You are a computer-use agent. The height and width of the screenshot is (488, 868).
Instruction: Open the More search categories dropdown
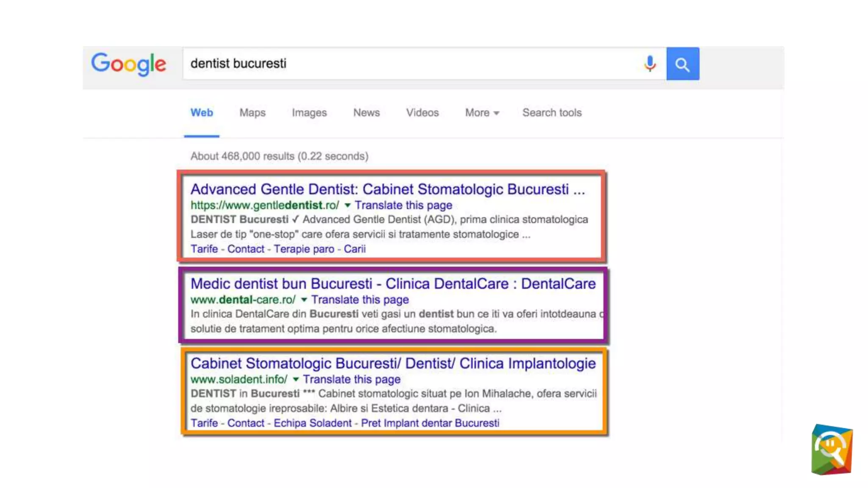[x=482, y=113]
